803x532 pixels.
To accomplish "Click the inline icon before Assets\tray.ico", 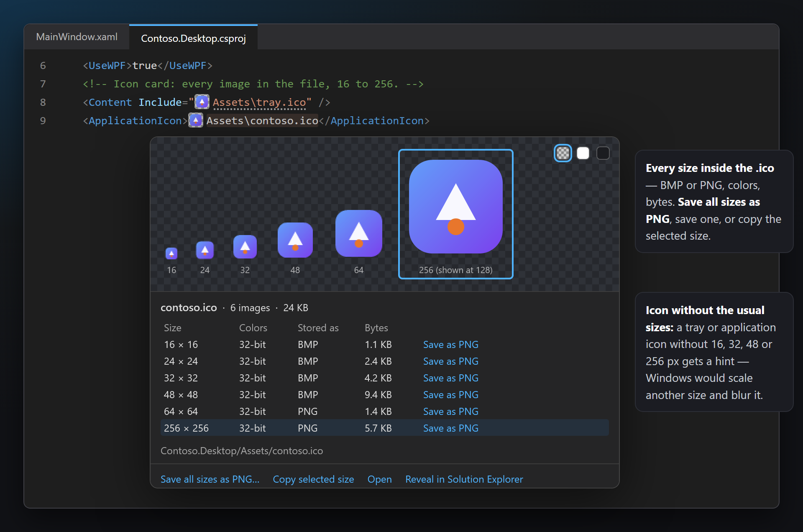I will 202,102.
